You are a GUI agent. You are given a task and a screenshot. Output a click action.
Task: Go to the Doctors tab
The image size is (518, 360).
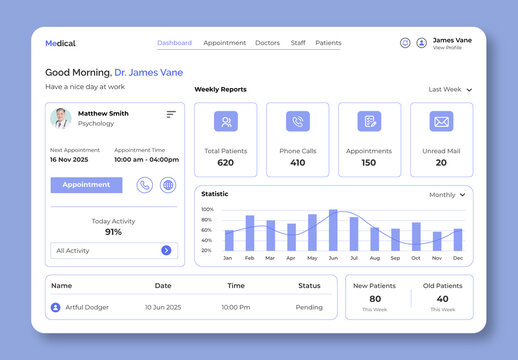[x=267, y=43]
